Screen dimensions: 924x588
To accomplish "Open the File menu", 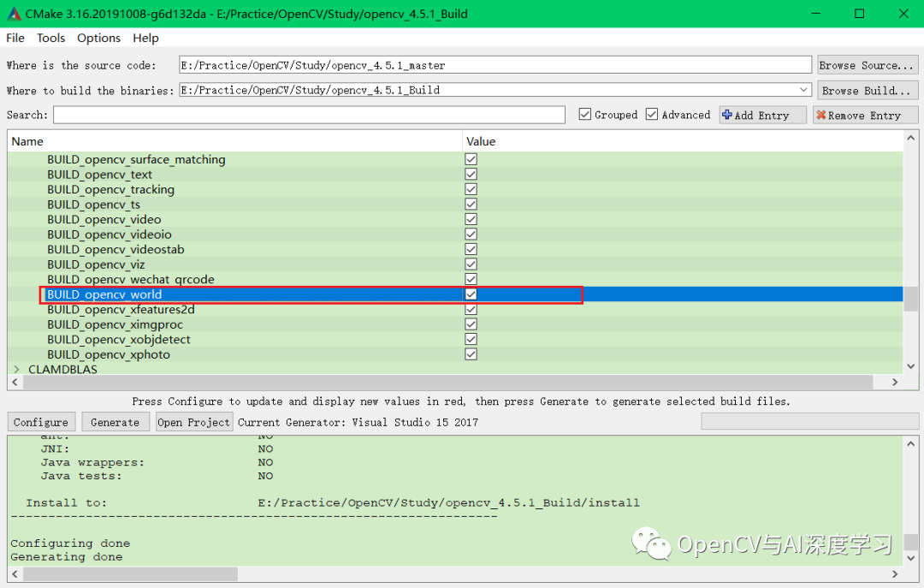I will point(15,38).
